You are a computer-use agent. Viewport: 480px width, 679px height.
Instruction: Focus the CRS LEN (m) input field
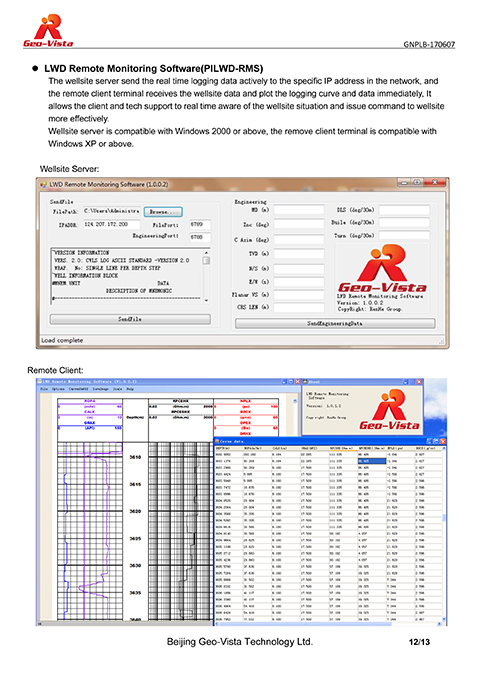(299, 307)
